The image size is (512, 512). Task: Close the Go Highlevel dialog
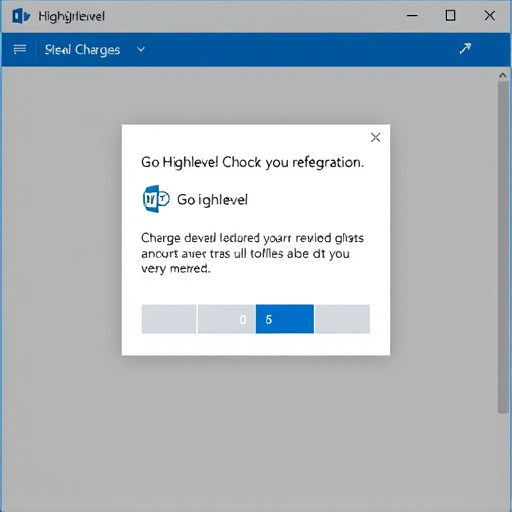(x=376, y=137)
